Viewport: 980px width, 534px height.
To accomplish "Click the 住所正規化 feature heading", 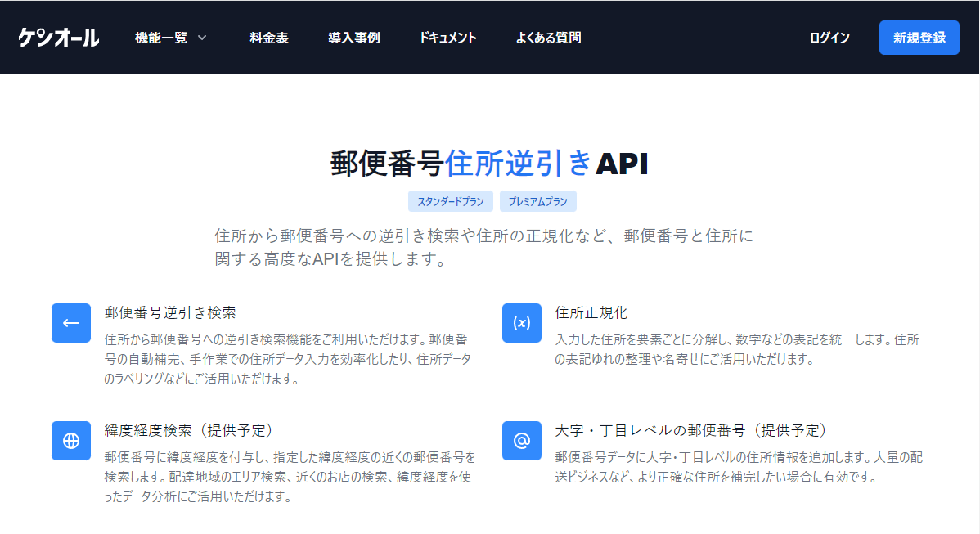I will click(x=591, y=312).
